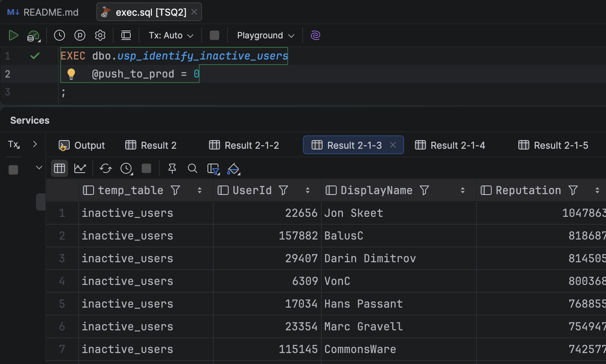Image resolution: width=606 pixels, height=364 pixels.
Task: Switch to the Result 2-1-4 tab
Action: point(450,145)
